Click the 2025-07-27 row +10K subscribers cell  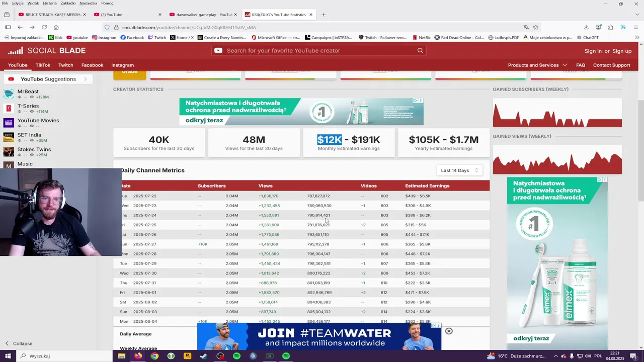(202, 244)
